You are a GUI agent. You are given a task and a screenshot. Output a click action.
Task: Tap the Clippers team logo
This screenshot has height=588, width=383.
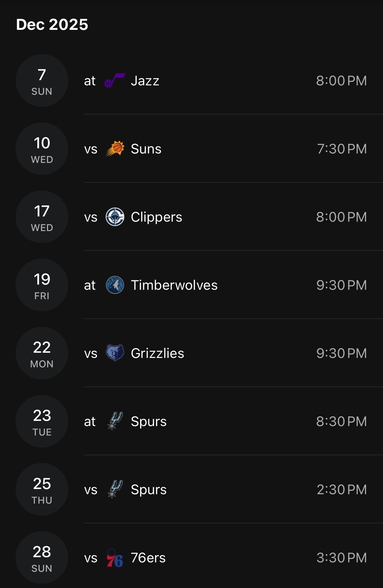[x=115, y=217]
